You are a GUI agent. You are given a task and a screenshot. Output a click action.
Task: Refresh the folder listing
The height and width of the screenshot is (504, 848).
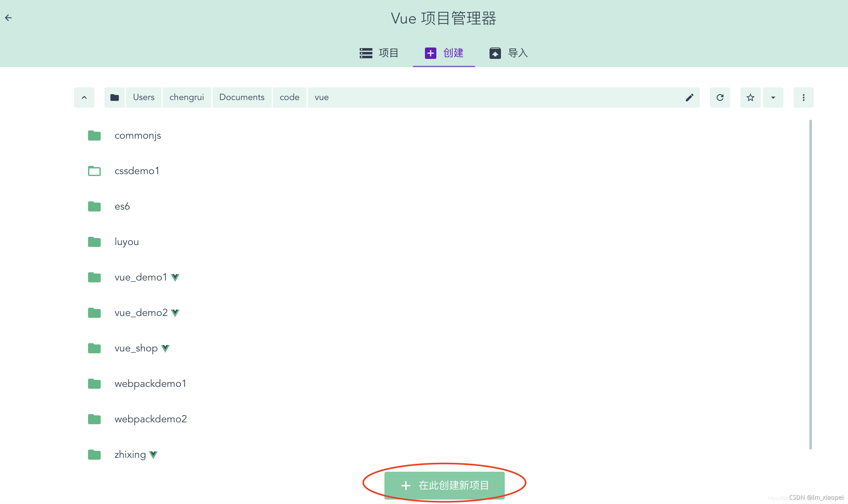(x=720, y=98)
